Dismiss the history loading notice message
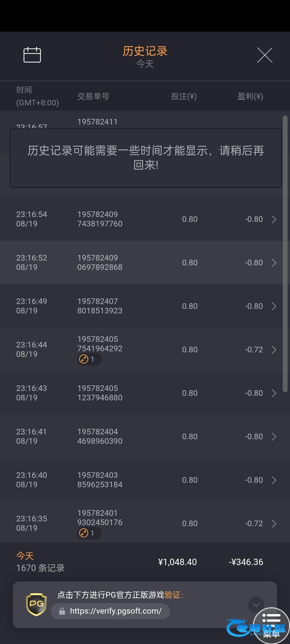Image resolution: width=290 pixels, height=644 pixels. point(146,158)
